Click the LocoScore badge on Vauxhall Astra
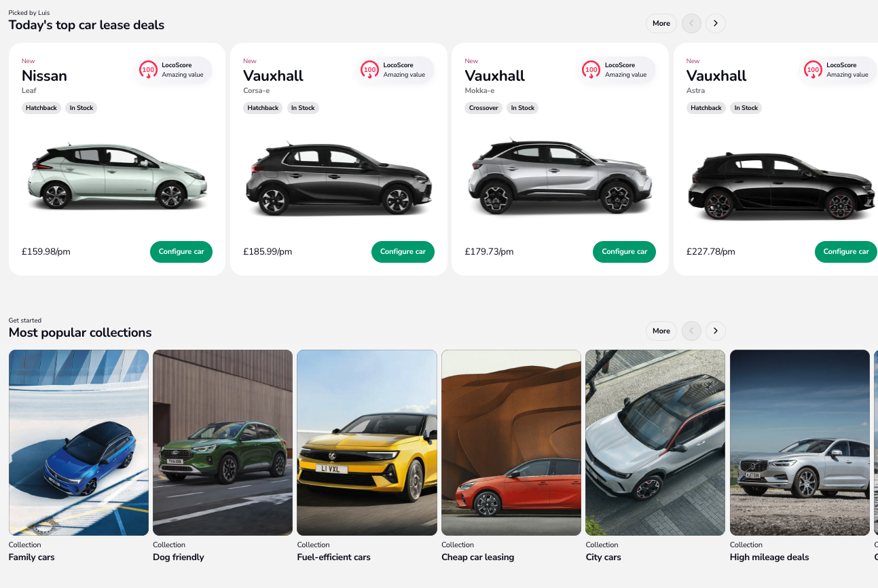The height and width of the screenshot is (588, 878). [839, 70]
